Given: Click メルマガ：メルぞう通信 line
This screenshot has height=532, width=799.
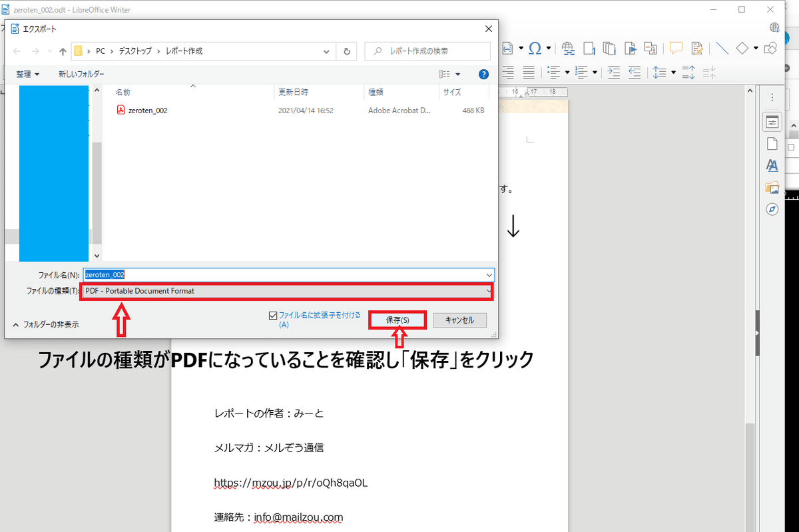Looking at the screenshot, I should [x=269, y=448].
